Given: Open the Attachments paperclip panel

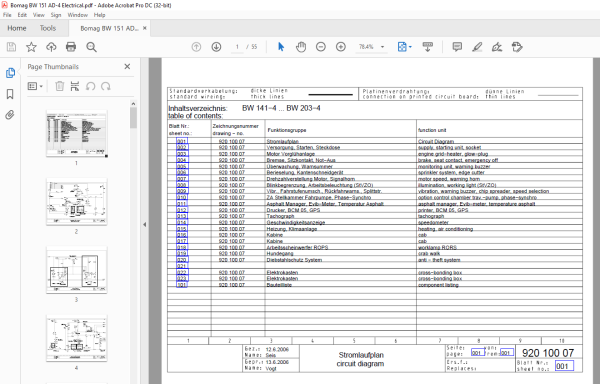Looking at the screenshot, I should click(10, 115).
